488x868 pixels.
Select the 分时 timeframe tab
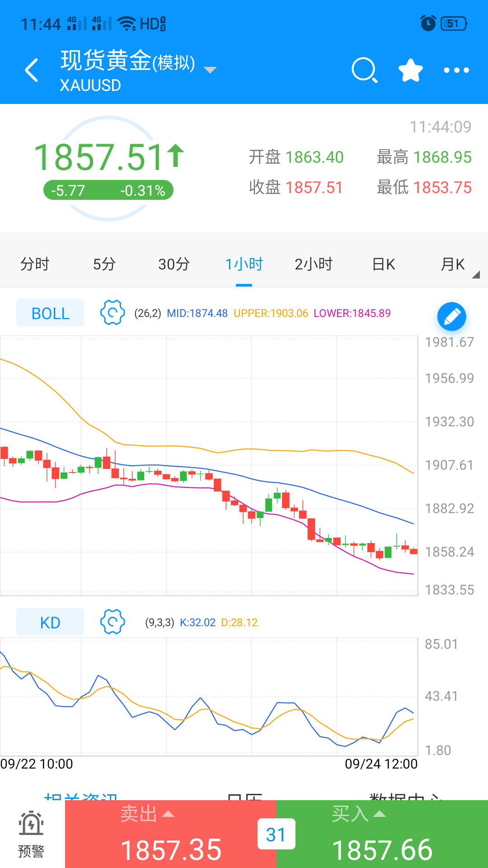tap(35, 264)
